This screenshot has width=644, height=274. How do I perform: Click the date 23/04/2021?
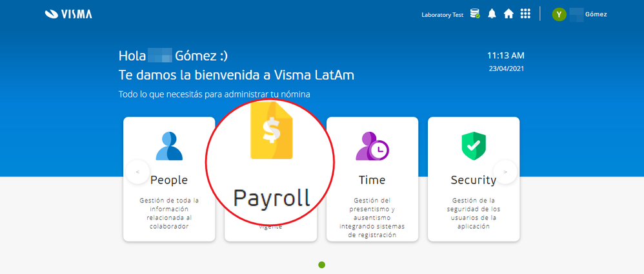(x=506, y=68)
